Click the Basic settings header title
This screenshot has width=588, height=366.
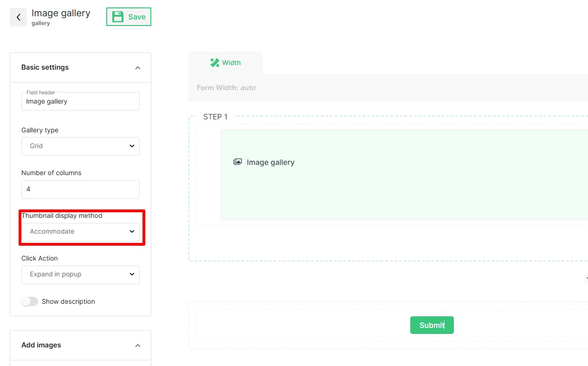[x=45, y=67]
